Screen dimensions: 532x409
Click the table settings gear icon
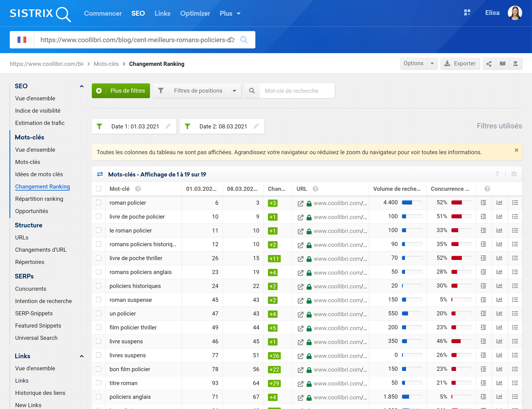click(514, 174)
